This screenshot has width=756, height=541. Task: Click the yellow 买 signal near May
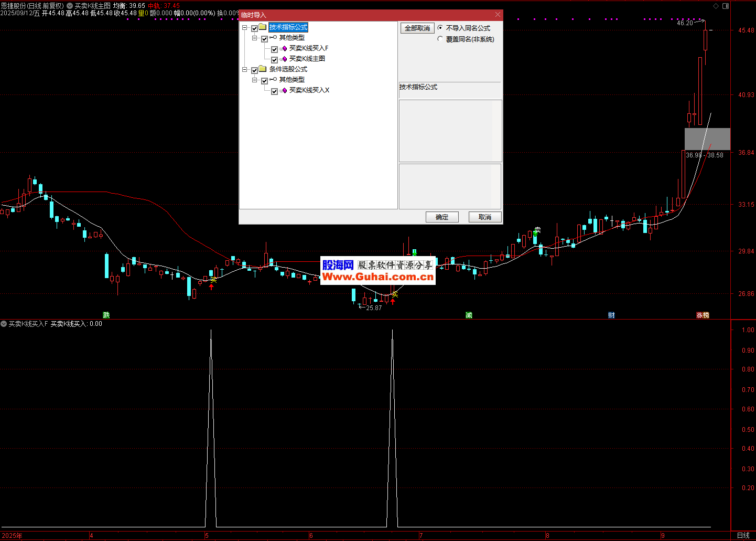(213, 280)
